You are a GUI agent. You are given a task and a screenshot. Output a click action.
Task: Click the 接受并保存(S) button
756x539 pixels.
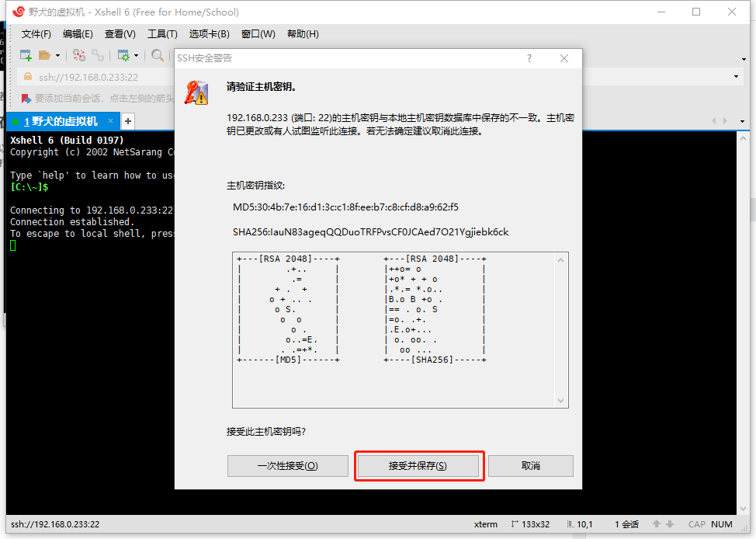(418, 466)
